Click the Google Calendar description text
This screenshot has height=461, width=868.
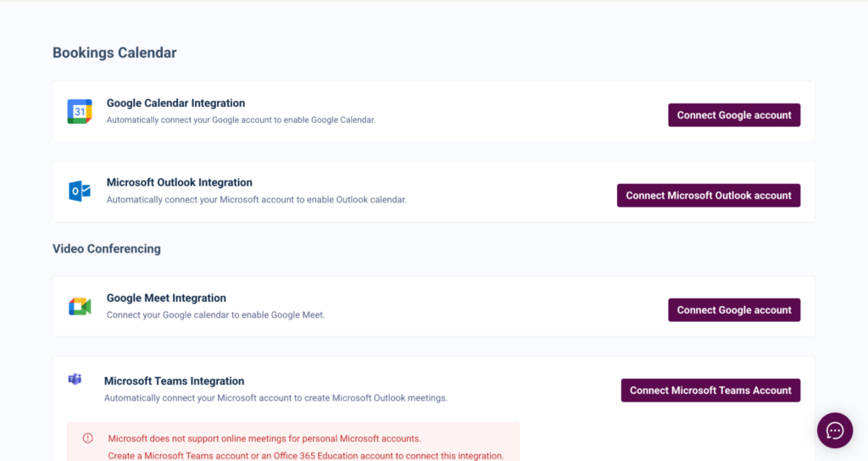pyautogui.click(x=241, y=120)
